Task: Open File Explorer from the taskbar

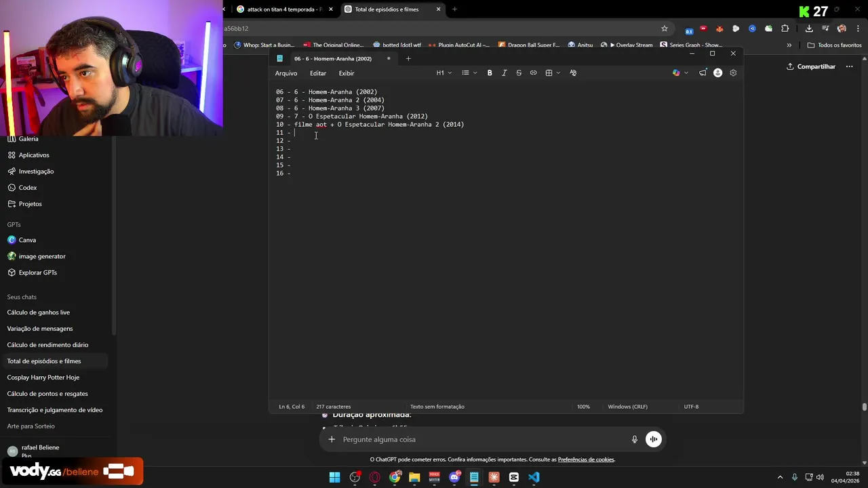Action: (414, 477)
